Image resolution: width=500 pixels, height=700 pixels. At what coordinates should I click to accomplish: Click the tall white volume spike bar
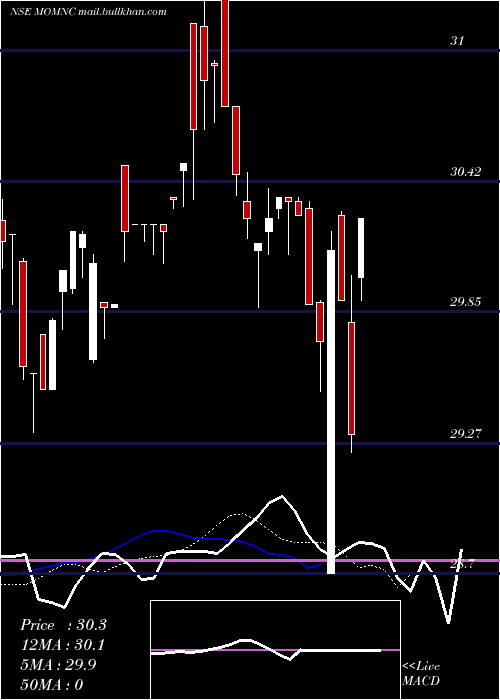click(x=331, y=412)
